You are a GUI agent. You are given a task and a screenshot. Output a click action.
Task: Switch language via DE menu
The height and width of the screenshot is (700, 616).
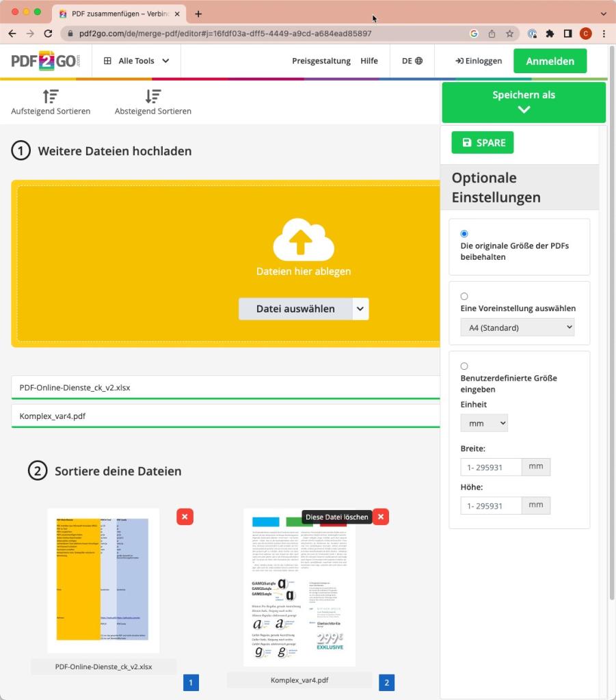click(x=412, y=61)
